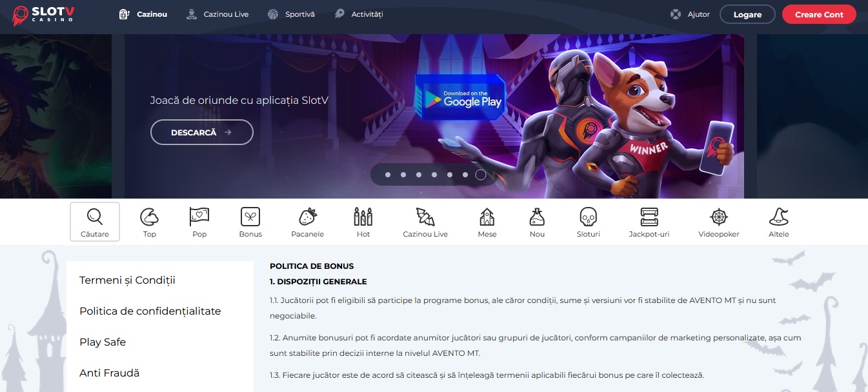868x392 pixels.
Task: Select the fourth banner slide dot
Action: pos(434,175)
